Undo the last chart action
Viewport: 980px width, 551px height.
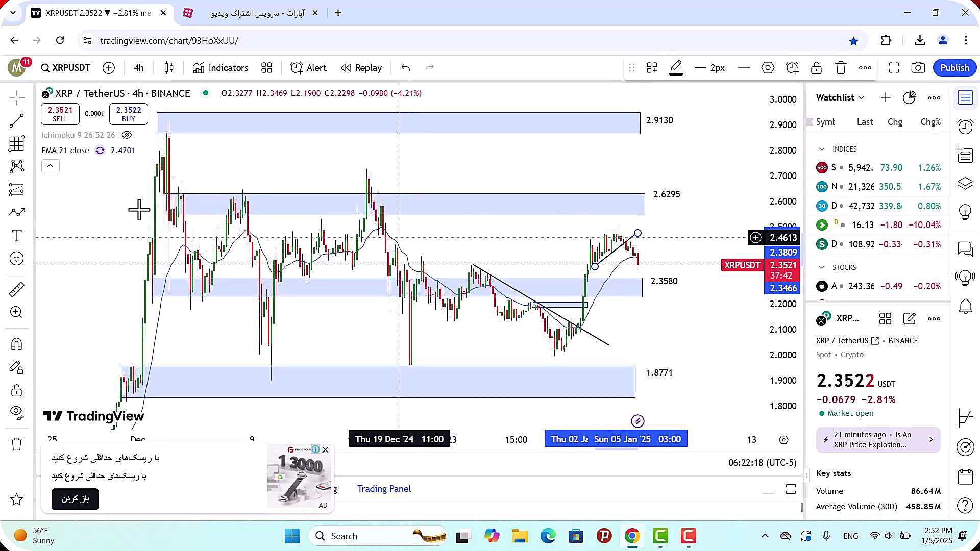click(x=406, y=68)
